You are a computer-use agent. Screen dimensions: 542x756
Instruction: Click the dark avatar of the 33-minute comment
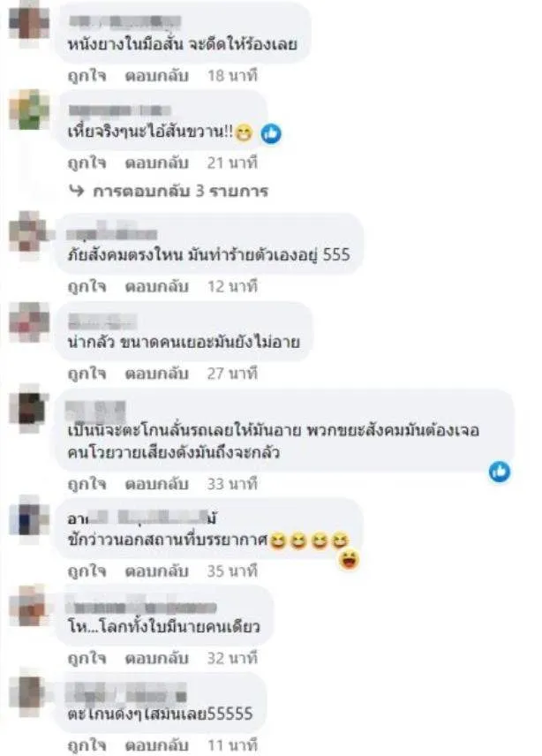[x=29, y=409]
